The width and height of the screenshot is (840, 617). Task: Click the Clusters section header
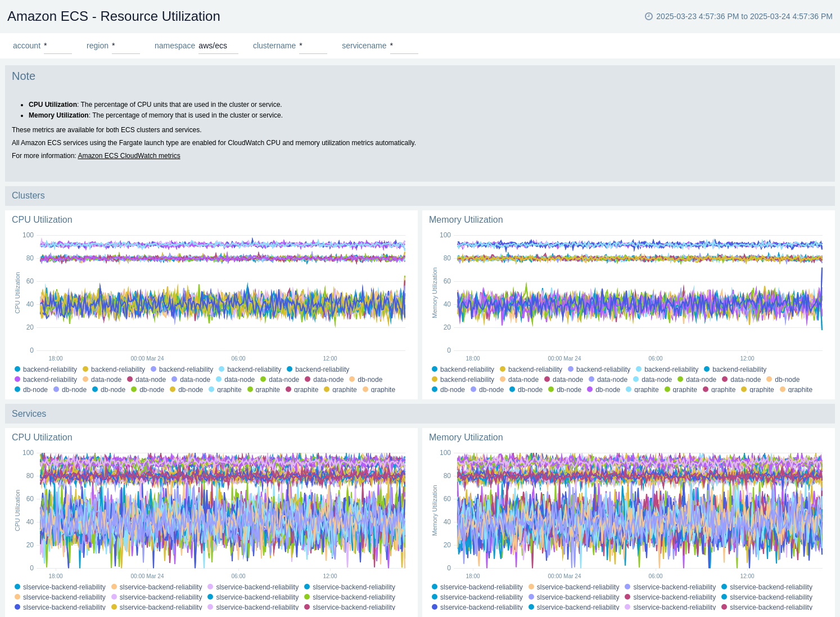[x=28, y=196]
